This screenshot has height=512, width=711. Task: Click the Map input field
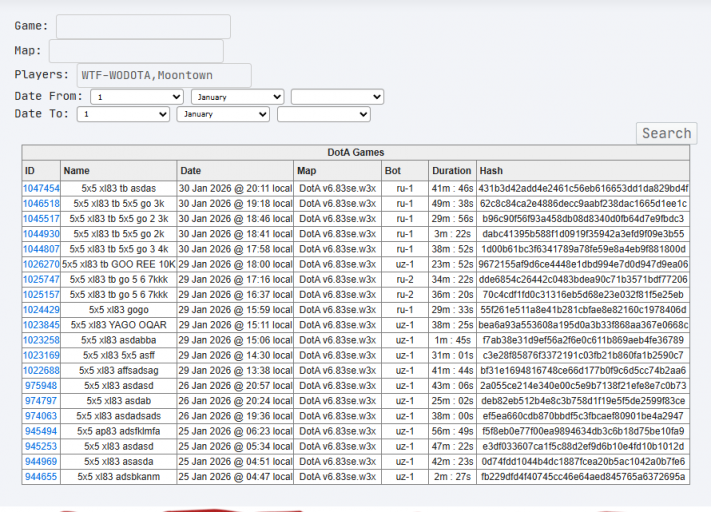[x=136, y=51]
